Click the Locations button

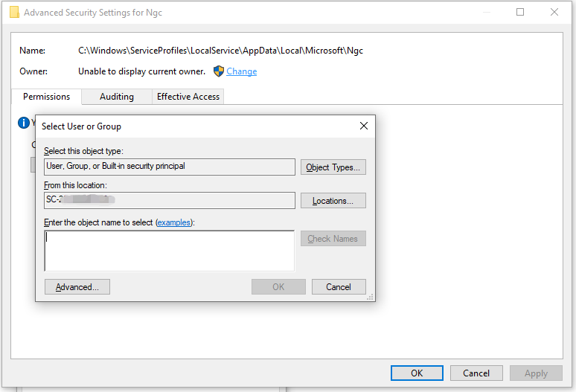(333, 201)
